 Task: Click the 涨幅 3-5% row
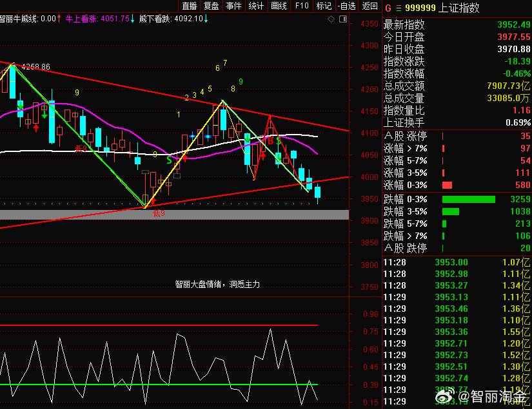(457, 173)
